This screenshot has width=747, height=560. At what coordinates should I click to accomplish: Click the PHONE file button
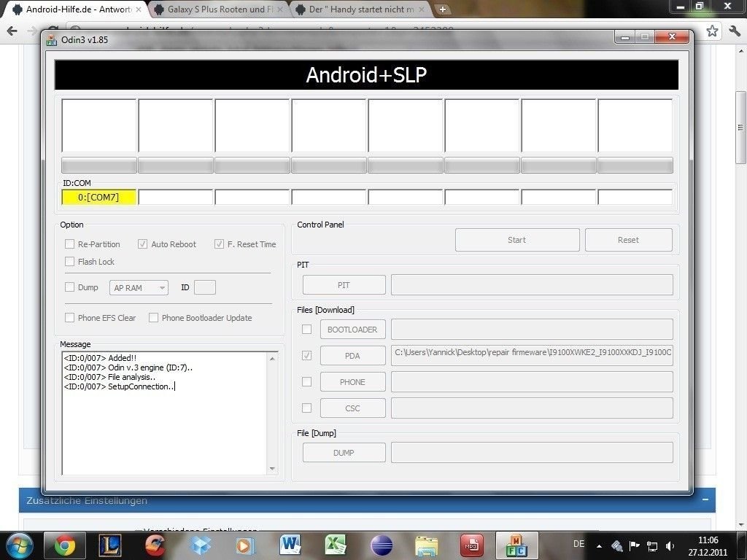tap(352, 382)
